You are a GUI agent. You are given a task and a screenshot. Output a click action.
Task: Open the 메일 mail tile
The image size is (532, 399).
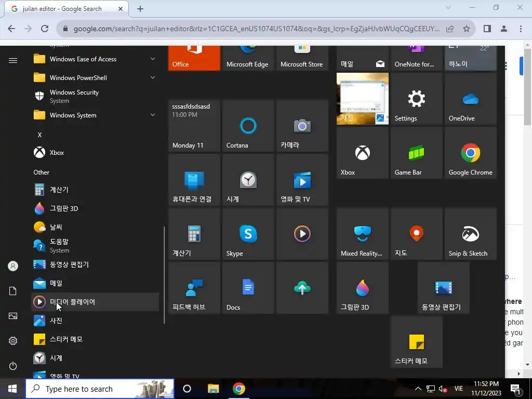pos(362,58)
